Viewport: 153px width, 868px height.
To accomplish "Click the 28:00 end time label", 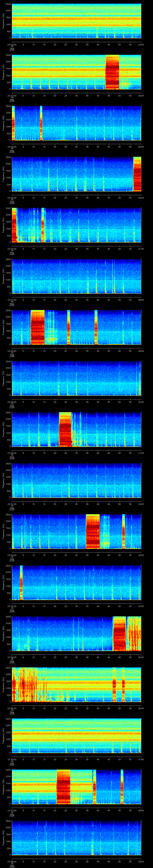I will click(x=141, y=300).
